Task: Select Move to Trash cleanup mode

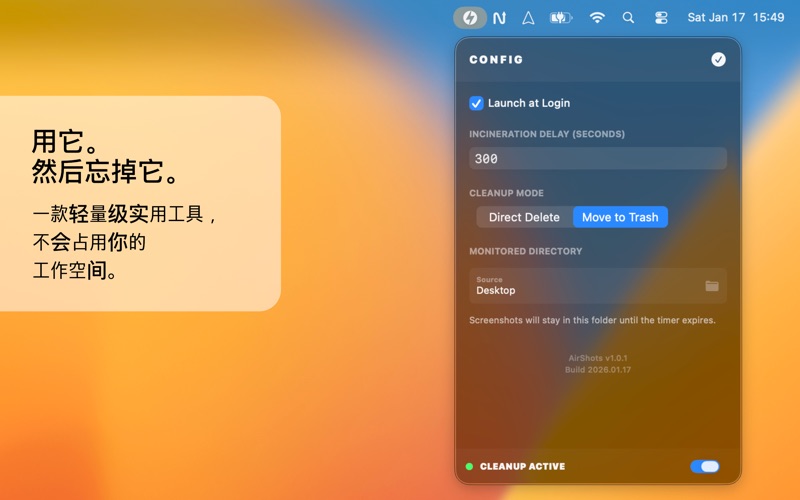Action: [620, 217]
